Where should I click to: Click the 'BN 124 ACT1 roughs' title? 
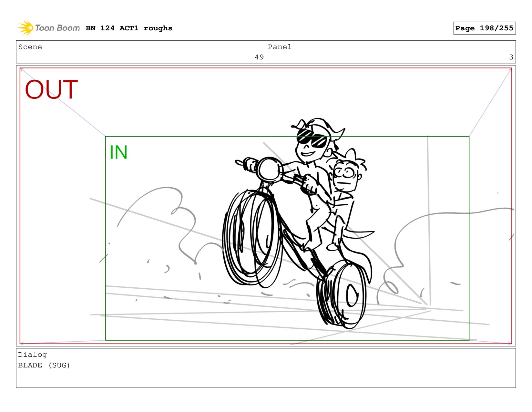coord(129,28)
